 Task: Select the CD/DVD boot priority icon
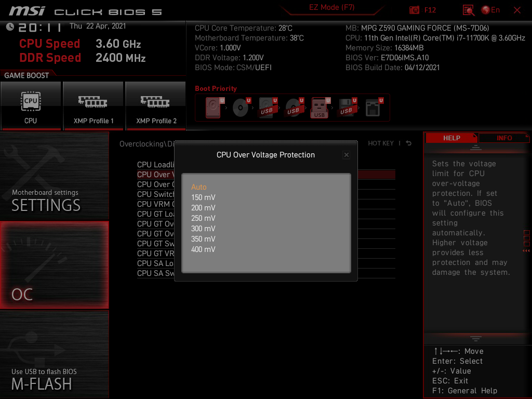click(241, 108)
